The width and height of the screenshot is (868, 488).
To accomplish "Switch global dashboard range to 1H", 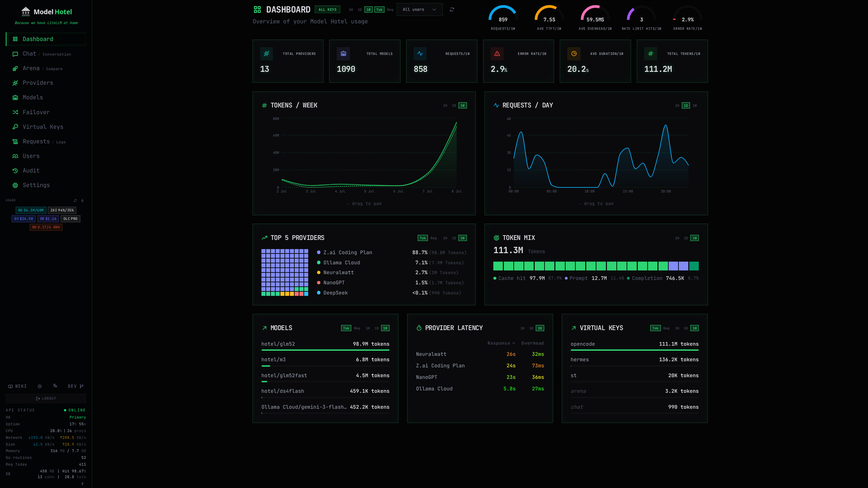I will coord(351,9).
